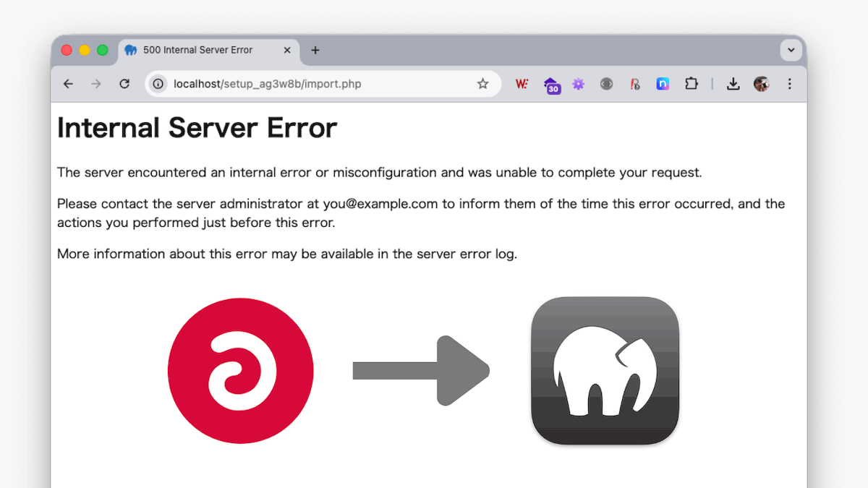868x488 pixels.
Task: Open the Chrome three-dot menu
Action: tap(789, 84)
